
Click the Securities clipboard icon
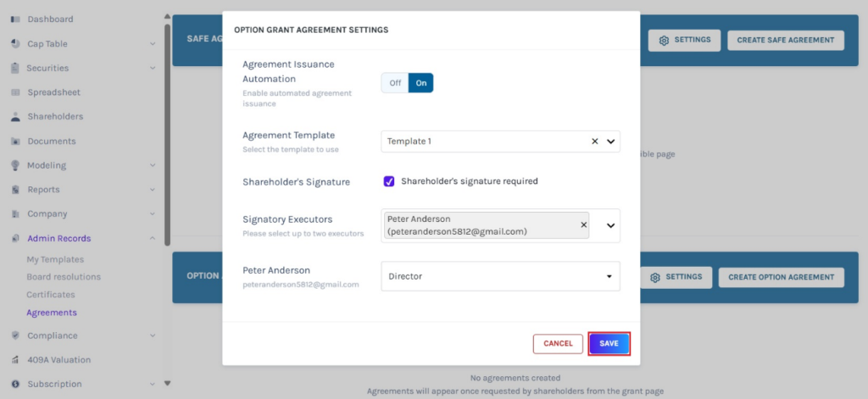pos(15,69)
